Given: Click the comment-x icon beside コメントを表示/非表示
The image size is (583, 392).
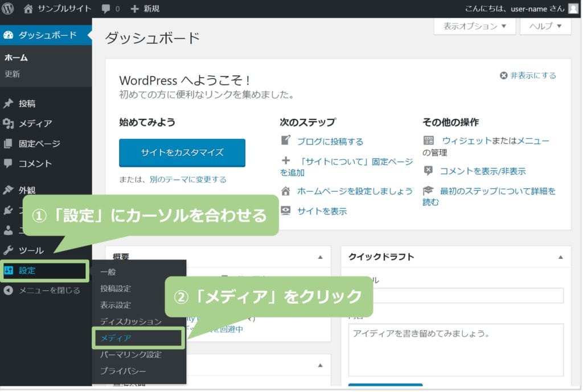Looking at the screenshot, I should click(x=428, y=171).
